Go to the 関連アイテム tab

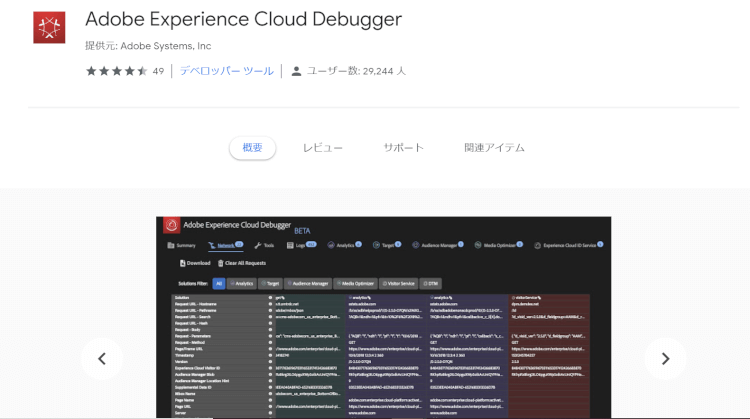coord(494,148)
